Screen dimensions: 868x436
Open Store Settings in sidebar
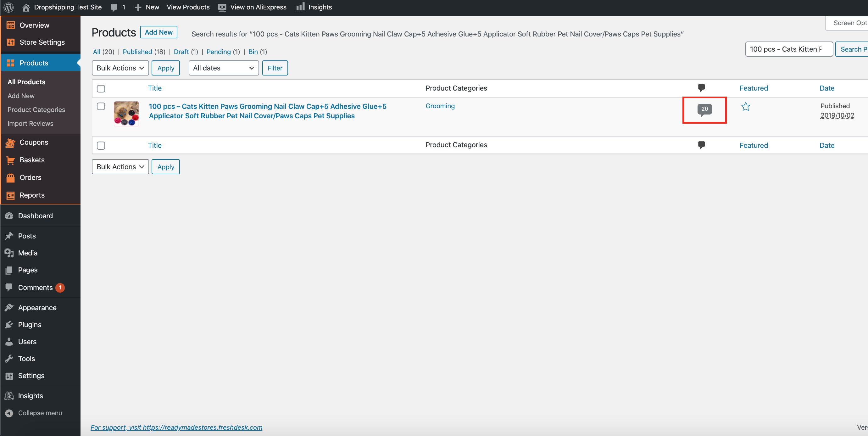(42, 42)
